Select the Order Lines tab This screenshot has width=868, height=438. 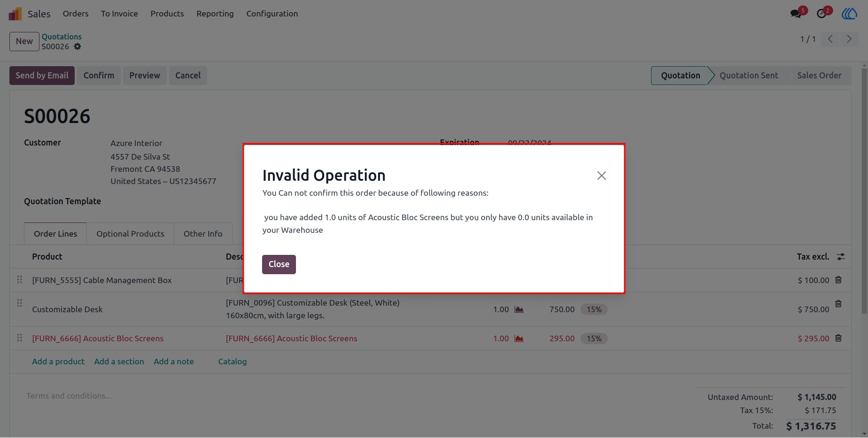(x=55, y=234)
